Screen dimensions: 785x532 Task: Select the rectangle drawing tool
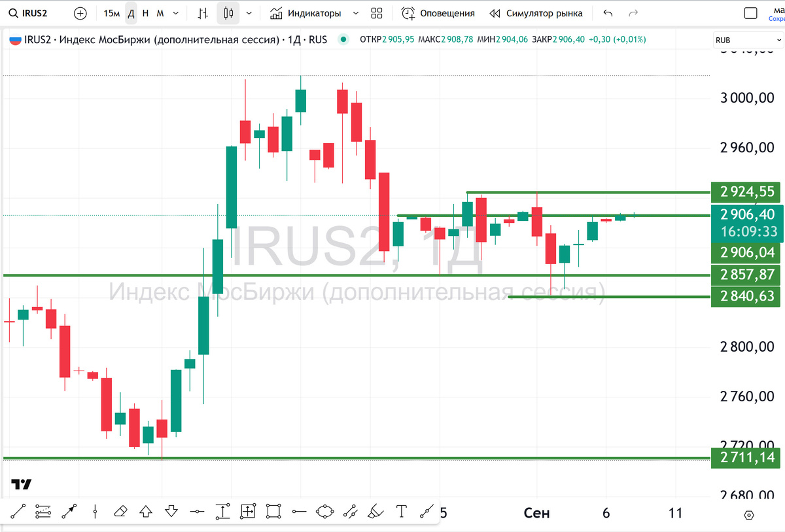coord(273,511)
